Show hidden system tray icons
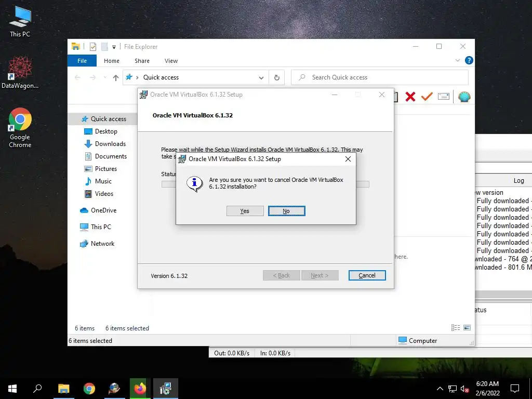Screen dimensions: 532x399 click(440, 389)
